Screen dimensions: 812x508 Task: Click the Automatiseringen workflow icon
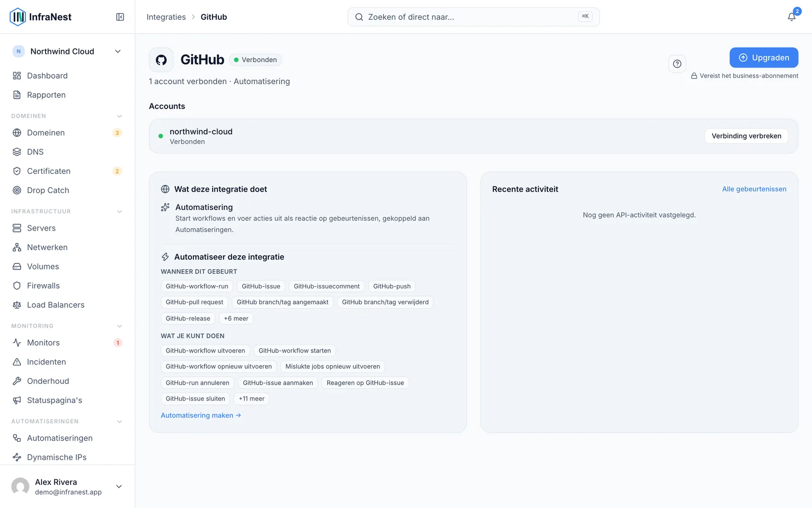point(17,438)
